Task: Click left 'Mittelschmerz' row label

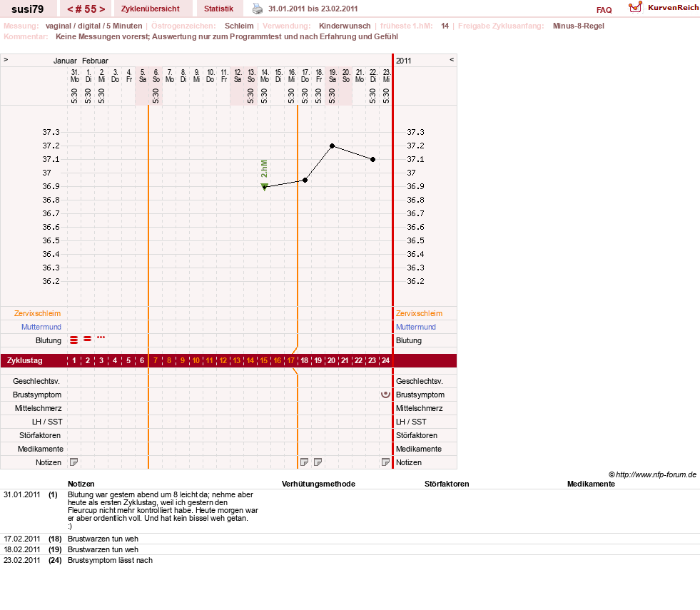Action: tap(39, 408)
